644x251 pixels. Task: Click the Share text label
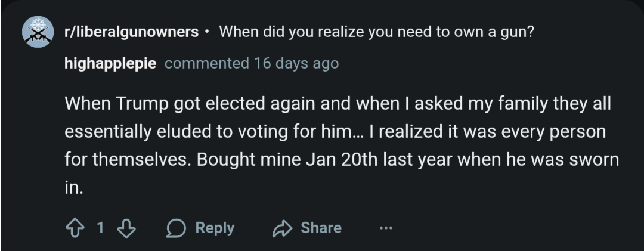click(321, 228)
